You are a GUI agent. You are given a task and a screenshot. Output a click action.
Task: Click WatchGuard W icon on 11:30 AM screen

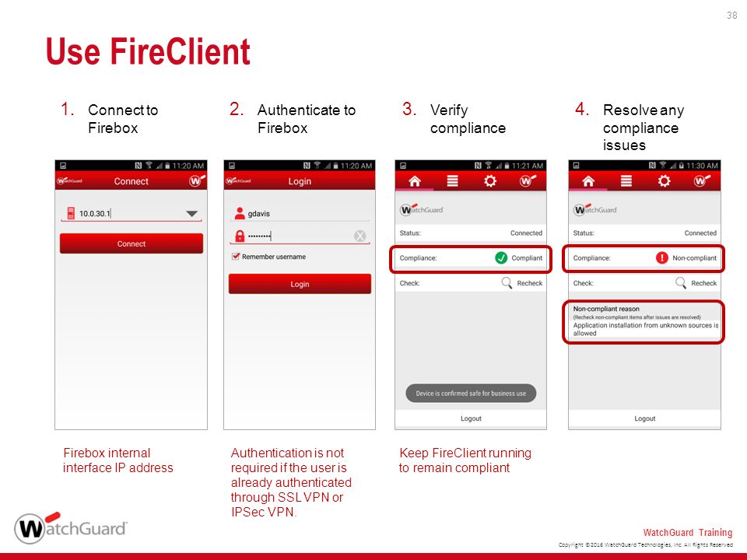[701, 181]
